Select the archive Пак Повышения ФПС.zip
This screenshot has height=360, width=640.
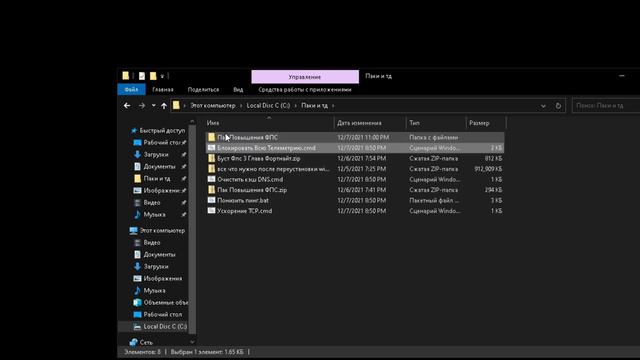coord(252,190)
